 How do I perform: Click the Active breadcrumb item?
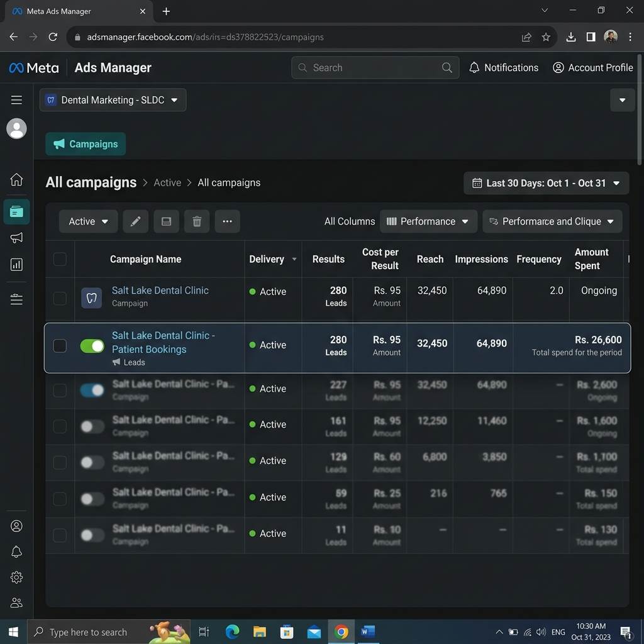click(x=167, y=183)
